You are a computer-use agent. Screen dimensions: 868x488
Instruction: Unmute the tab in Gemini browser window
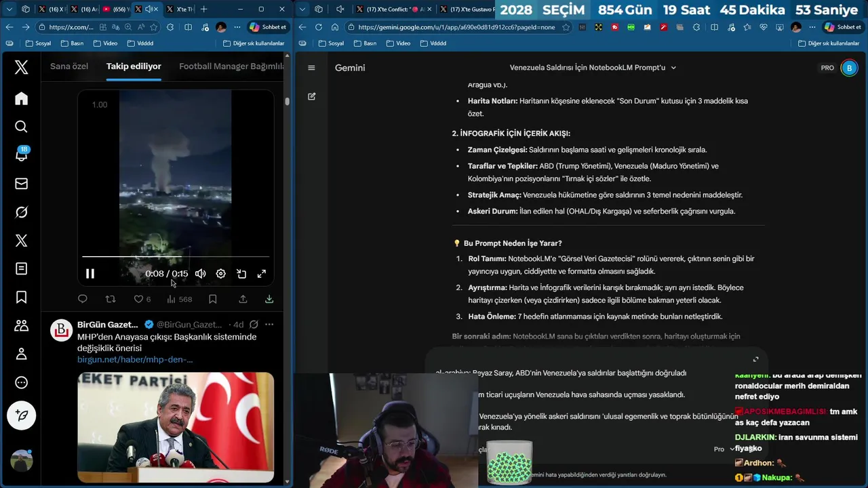coord(340,9)
